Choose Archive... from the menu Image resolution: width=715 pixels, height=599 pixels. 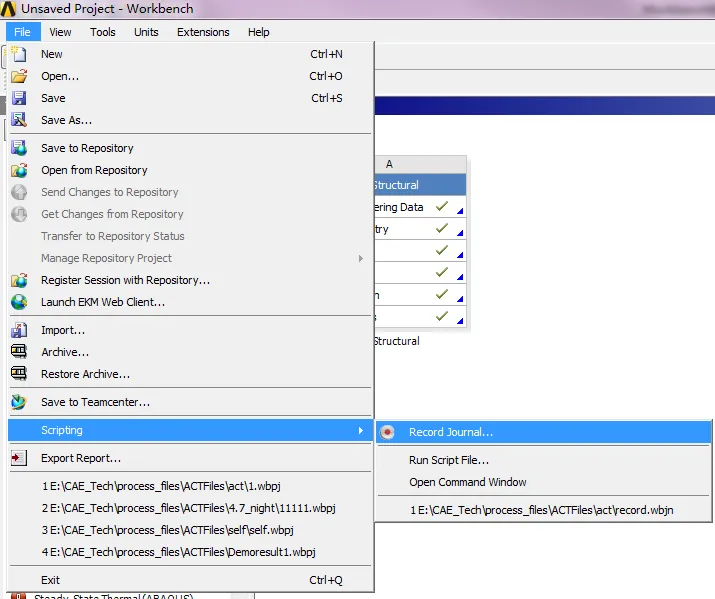(x=191, y=352)
